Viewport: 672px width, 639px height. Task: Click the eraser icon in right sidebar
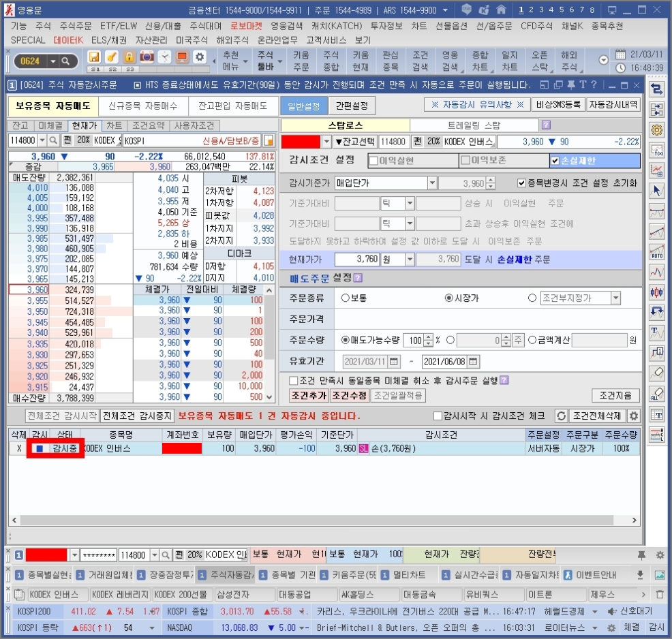click(656, 373)
